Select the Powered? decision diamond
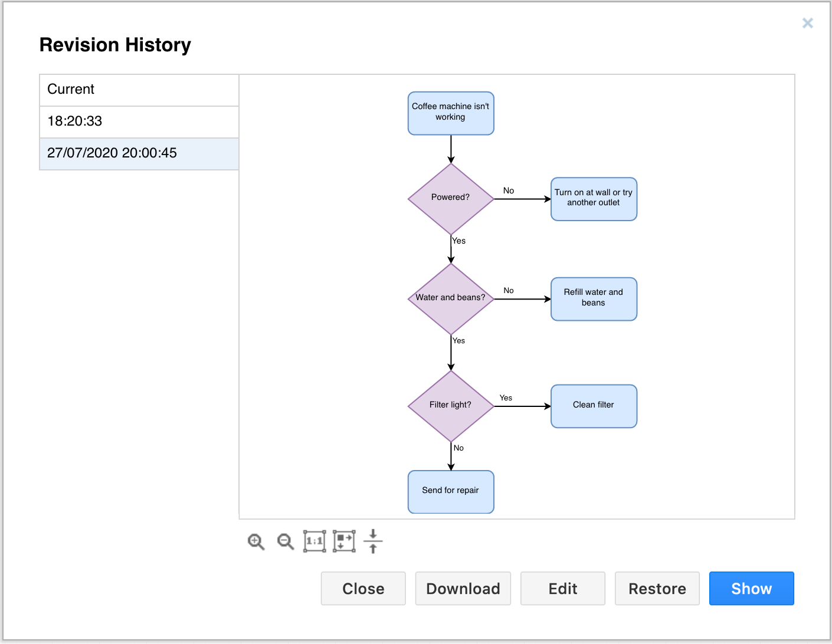This screenshot has width=832, height=644. (451, 197)
